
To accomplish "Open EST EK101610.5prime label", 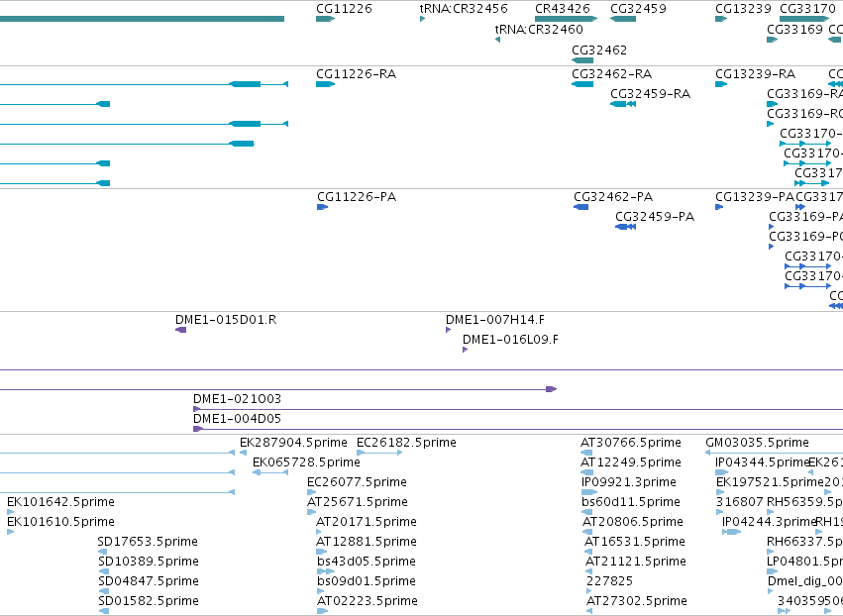I will 60,522.
